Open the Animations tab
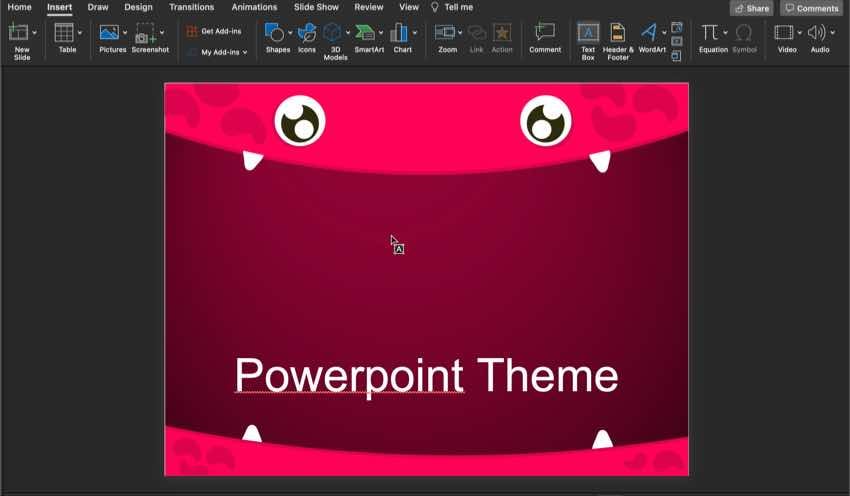Viewport: 850px width, 496px height. click(x=254, y=7)
